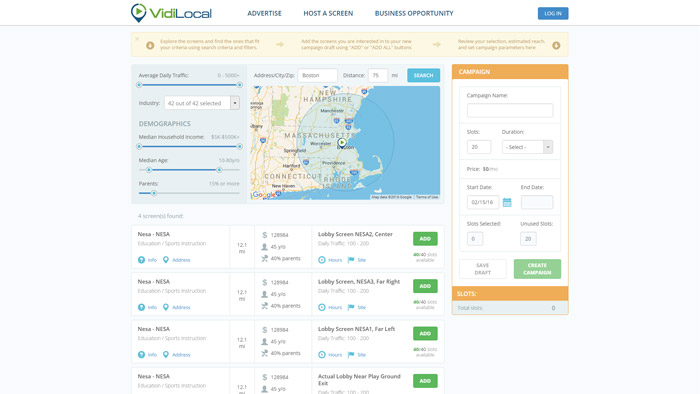This screenshot has width=700, height=394.
Task: Click the Parents slider handle
Action: tap(154, 193)
